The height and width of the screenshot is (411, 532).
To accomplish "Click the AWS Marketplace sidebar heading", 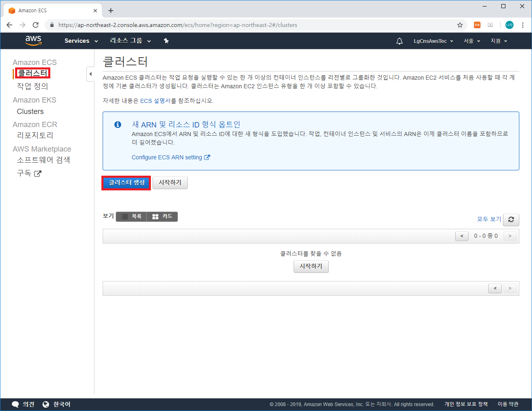I will point(42,149).
